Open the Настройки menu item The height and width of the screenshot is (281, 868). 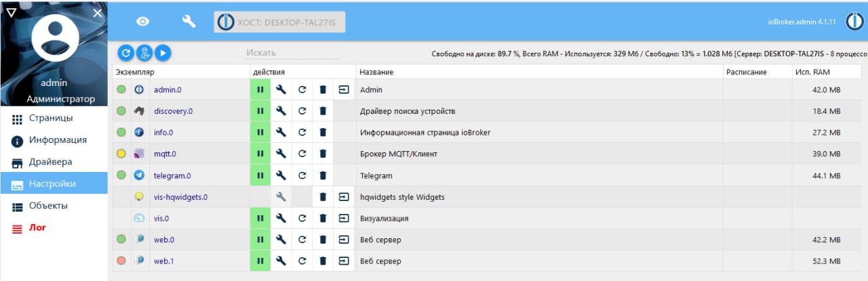(x=54, y=183)
